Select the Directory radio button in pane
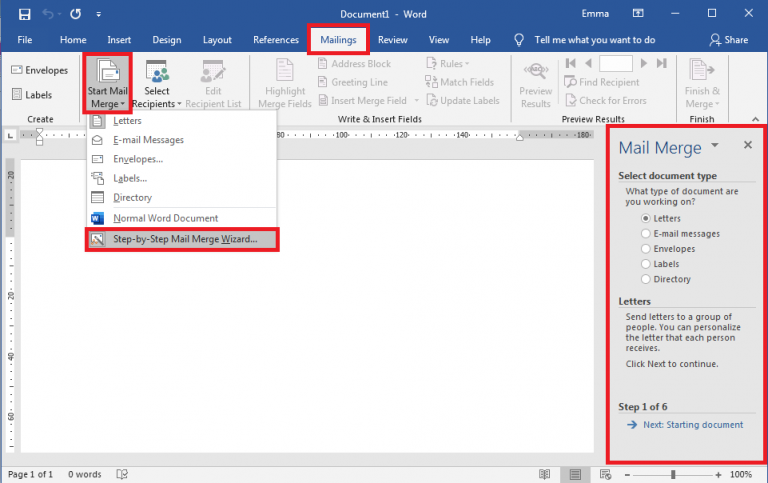The image size is (768, 483). 646,279
